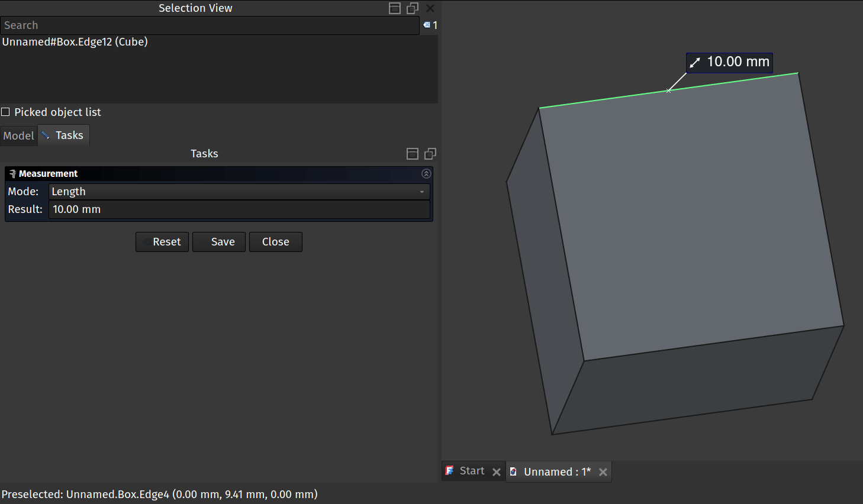The image size is (863, 504).
Task: Click the selection count icon beside Search
Action: [427, 25]
